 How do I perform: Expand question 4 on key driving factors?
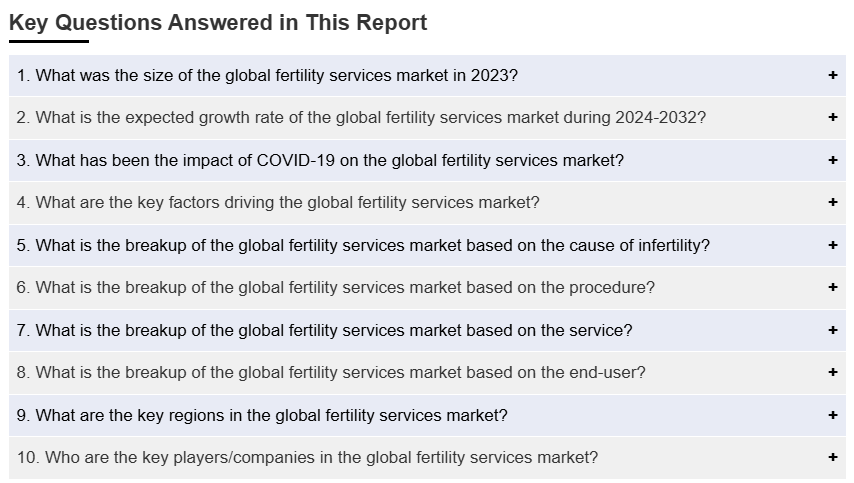pos(278,202)
